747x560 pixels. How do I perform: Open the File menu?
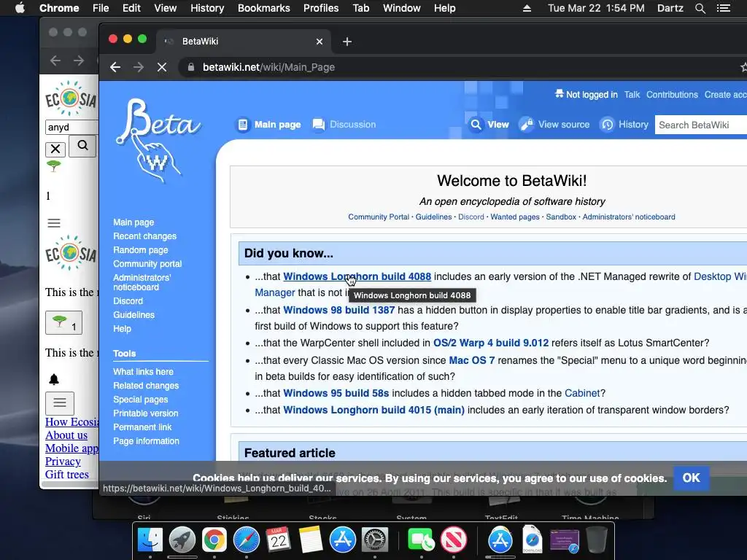[101, 8]
